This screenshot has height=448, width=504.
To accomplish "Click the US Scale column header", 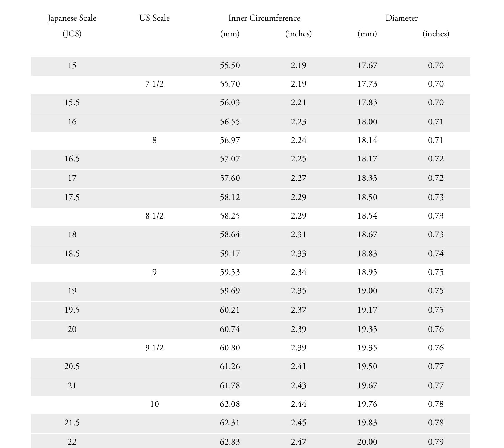I will [x=154, y=18].
